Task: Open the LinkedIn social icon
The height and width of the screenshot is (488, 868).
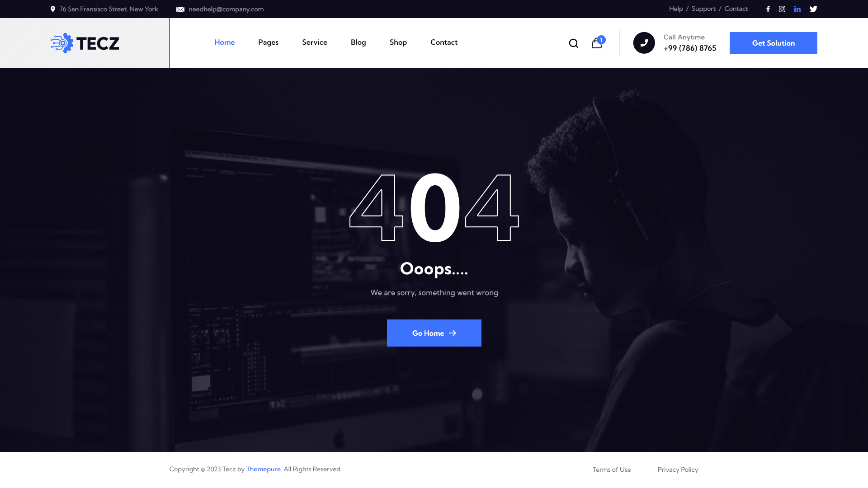Action: (x=797, y=9)
